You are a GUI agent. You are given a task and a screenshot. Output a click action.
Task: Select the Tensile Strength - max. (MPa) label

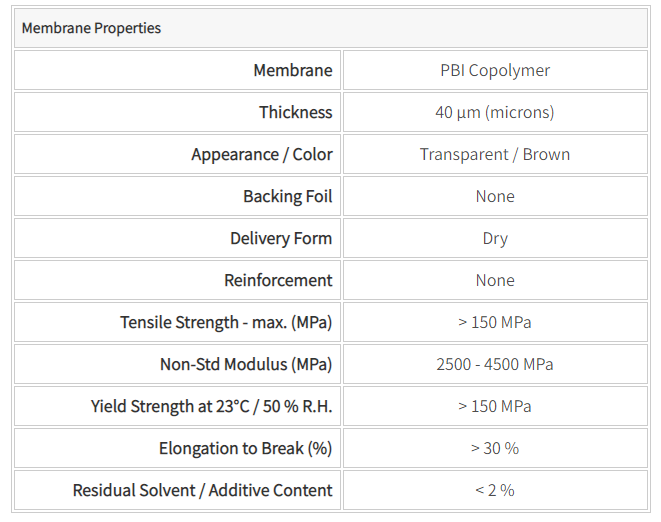click(226, 322)
